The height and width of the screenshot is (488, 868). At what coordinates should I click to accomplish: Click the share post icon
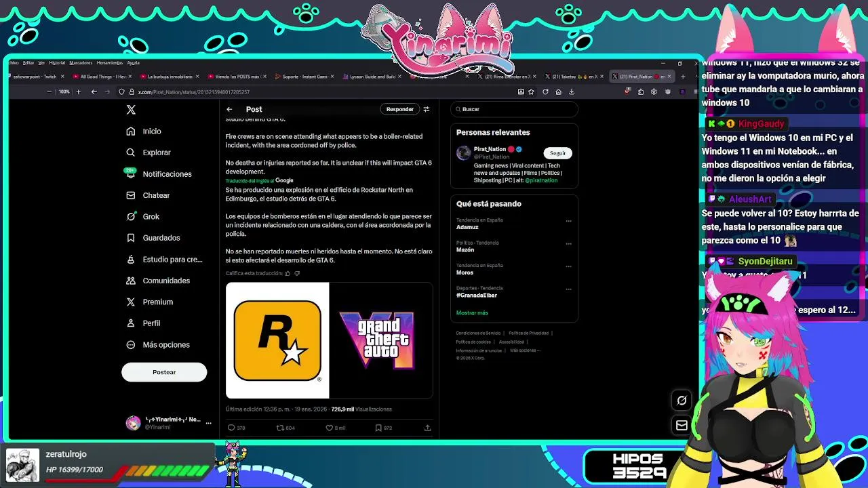click(427, 428)
